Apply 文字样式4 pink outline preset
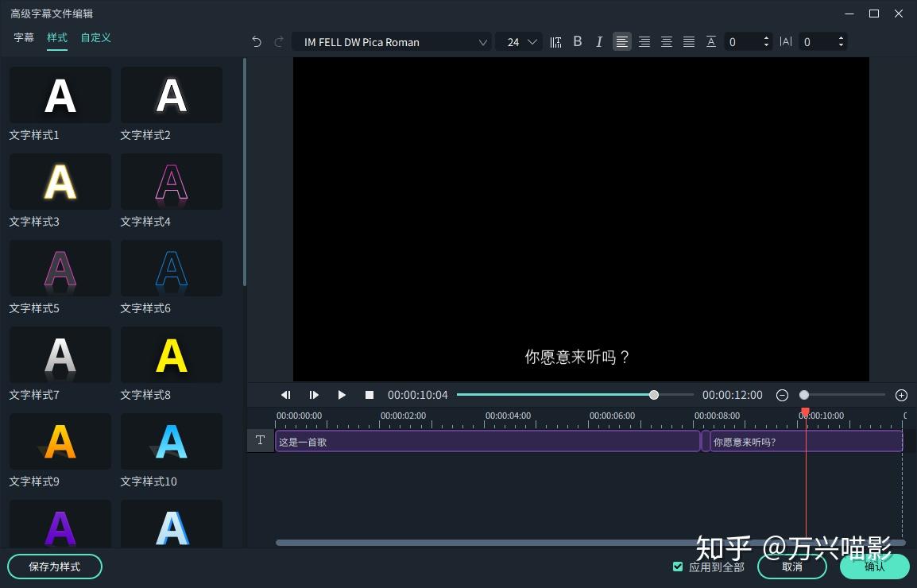Screen dimensions: 917x588 pyautogui.click(x=172, y=181)
